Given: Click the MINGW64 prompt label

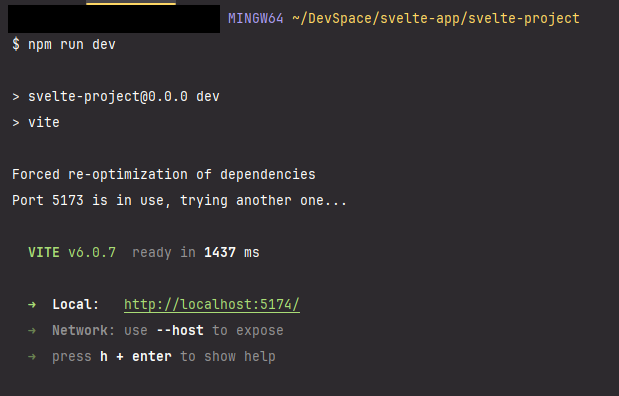Looking at the screenshot, I should click(x=256, y=18).
